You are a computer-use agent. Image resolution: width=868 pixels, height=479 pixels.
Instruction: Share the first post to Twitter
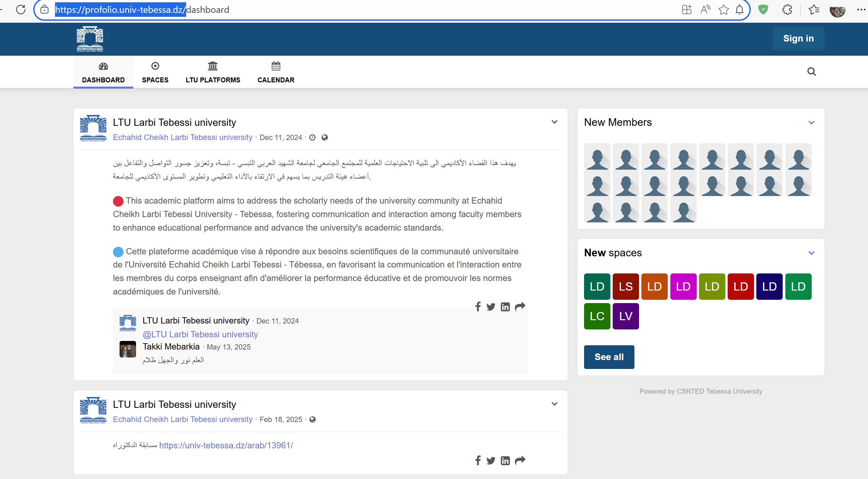491,307
